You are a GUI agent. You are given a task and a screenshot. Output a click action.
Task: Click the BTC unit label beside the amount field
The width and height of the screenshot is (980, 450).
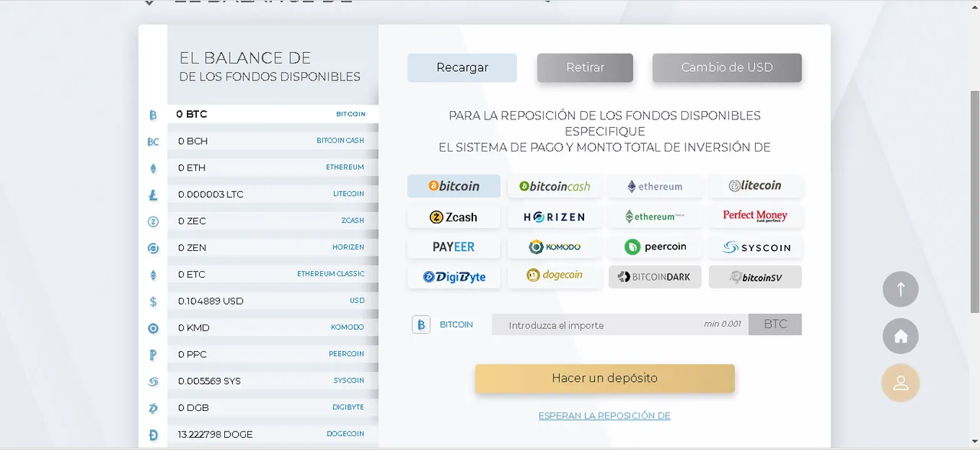(x=775, y=324)
